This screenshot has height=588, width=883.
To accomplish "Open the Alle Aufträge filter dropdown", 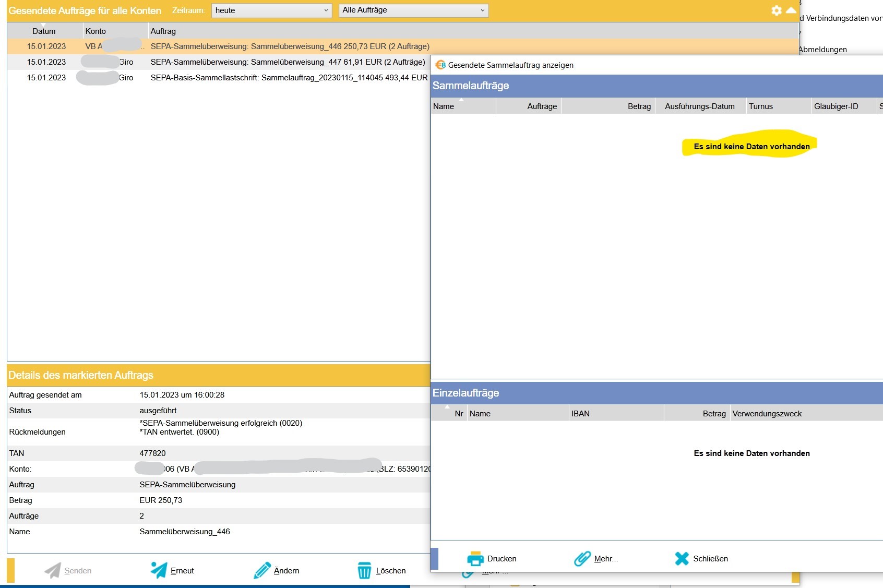I will point(413,10).
